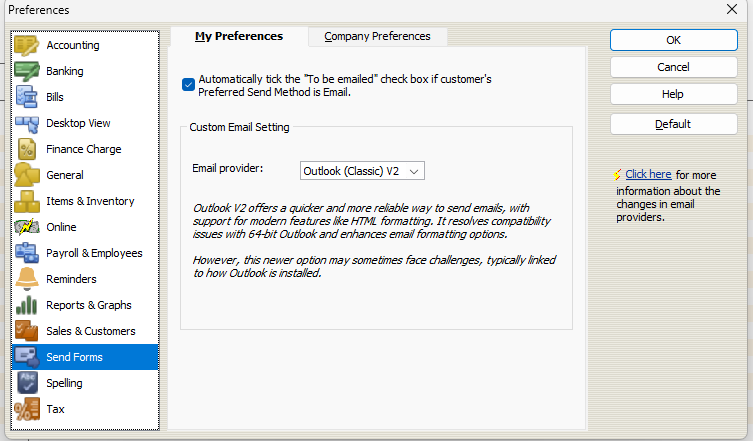Image resolution: width=753 pixels, height=441 pixels.
Task: Select the Banking icon in sidebar
Action: [27, 71]
